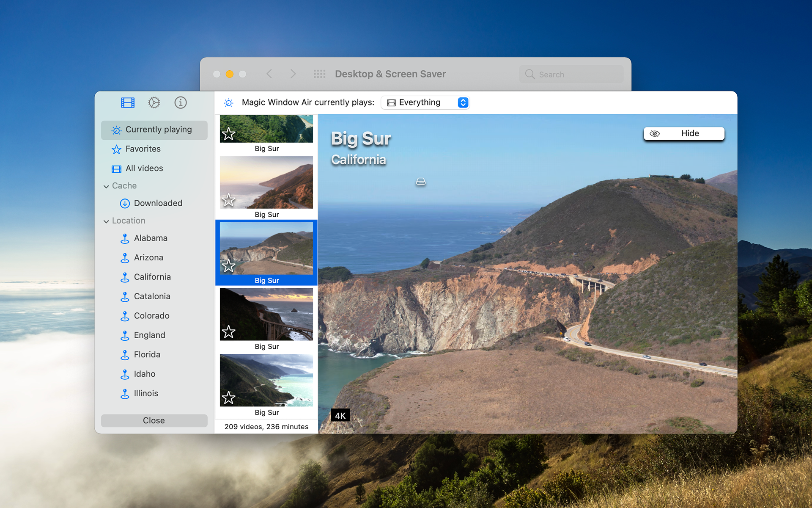
Task: Click the Close button
Action: (x=154, y=420)
